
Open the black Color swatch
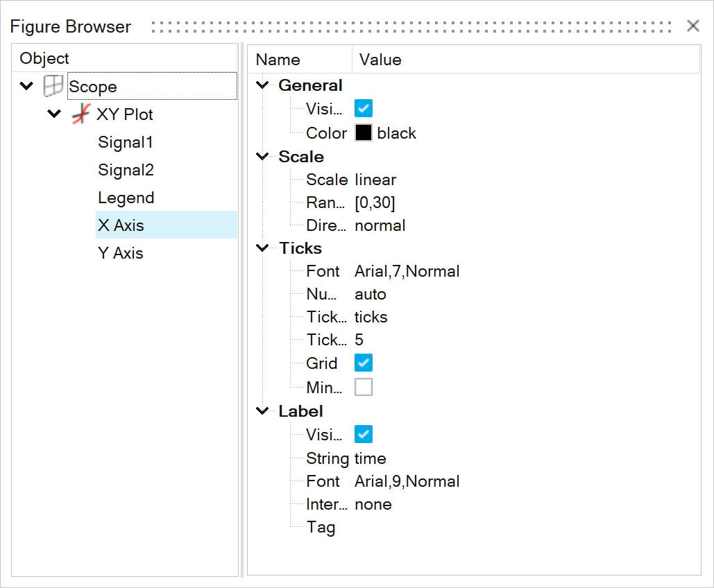coord(364,133)
